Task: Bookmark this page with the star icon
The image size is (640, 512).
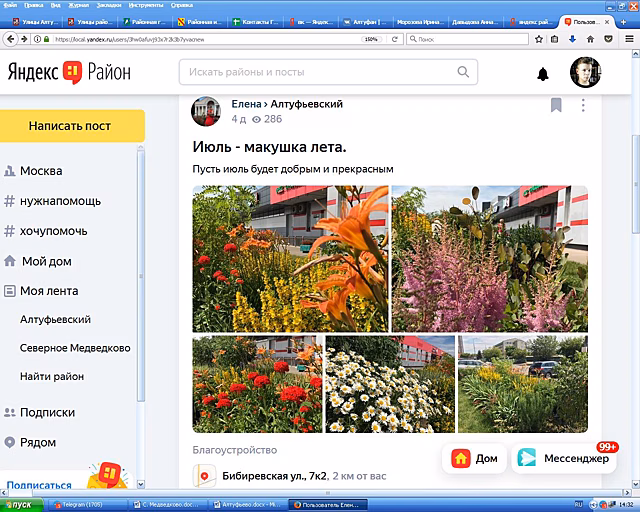Action: point(539,39)
